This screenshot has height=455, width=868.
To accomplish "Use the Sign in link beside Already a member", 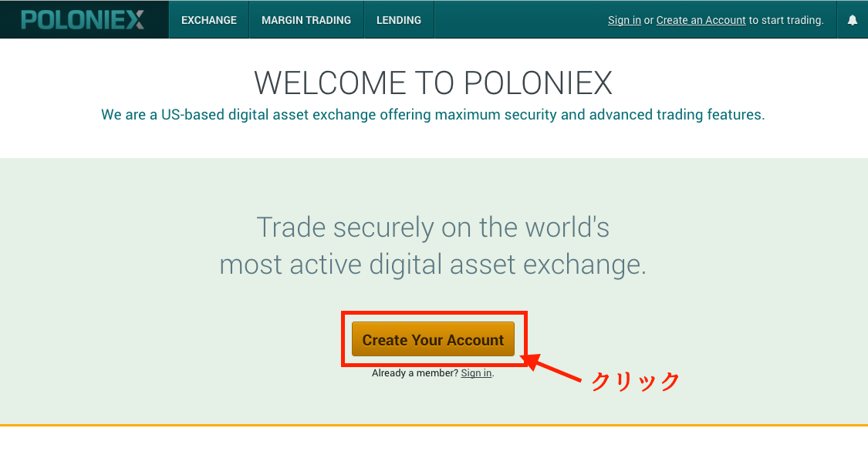I will [476, 373].
